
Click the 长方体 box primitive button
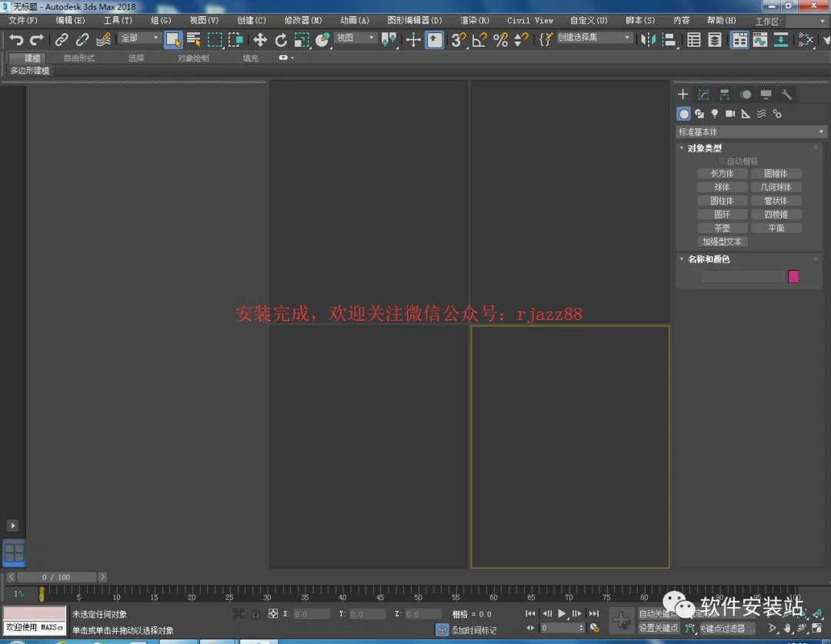[x=722, y=173]
